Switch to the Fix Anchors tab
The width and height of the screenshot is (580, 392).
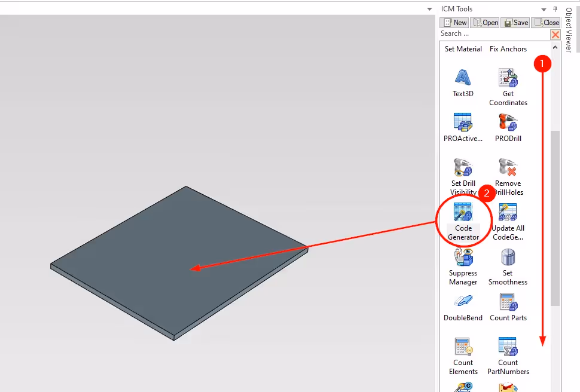[x=508, y=48]
